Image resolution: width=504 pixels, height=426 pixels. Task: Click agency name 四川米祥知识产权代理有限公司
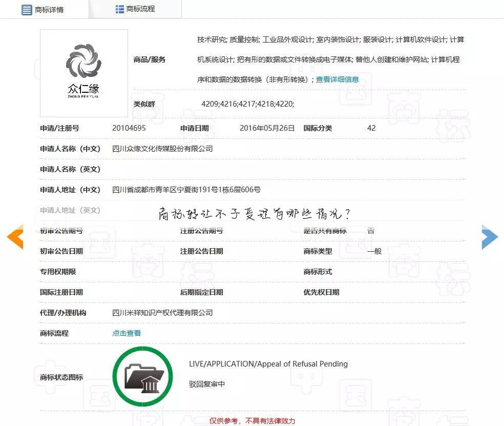click(162, 312)
